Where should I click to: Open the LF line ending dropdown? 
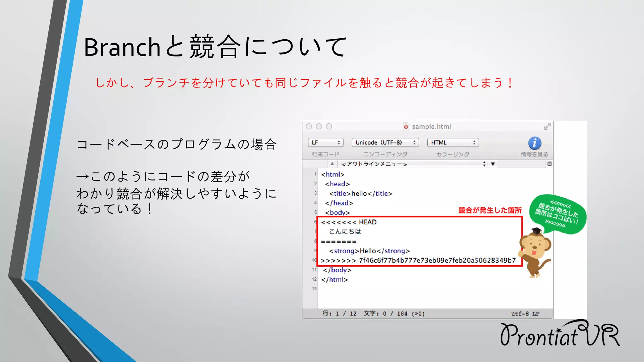(325, 142)
